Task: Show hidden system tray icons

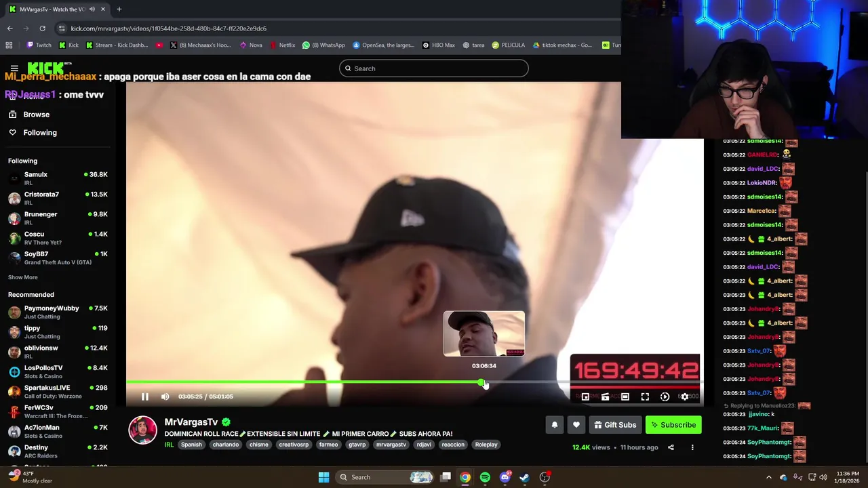Action: (x=768, y=477)
